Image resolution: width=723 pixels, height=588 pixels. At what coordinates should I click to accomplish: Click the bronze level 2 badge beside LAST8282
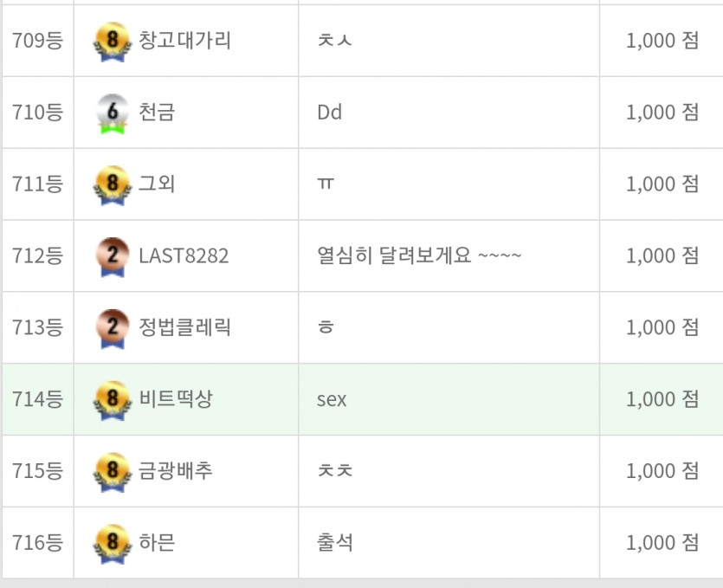tap(112, 257)
